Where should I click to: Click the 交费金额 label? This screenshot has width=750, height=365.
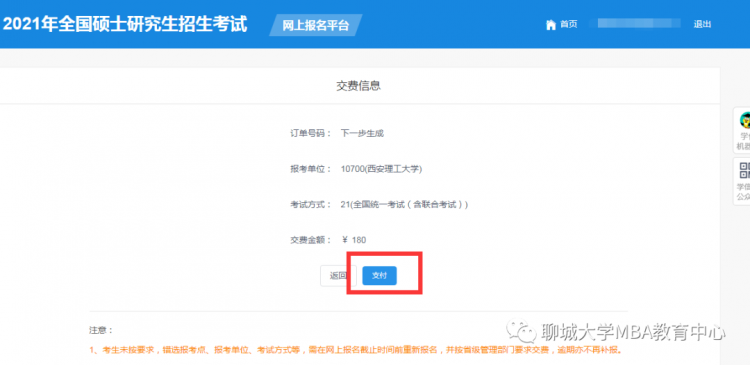click(x=310, y=240)
